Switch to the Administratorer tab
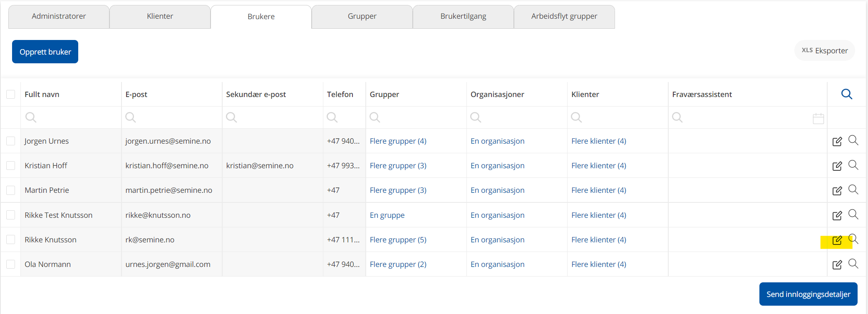The height and width of the screenshot is (314, 868). click(59, 16)
